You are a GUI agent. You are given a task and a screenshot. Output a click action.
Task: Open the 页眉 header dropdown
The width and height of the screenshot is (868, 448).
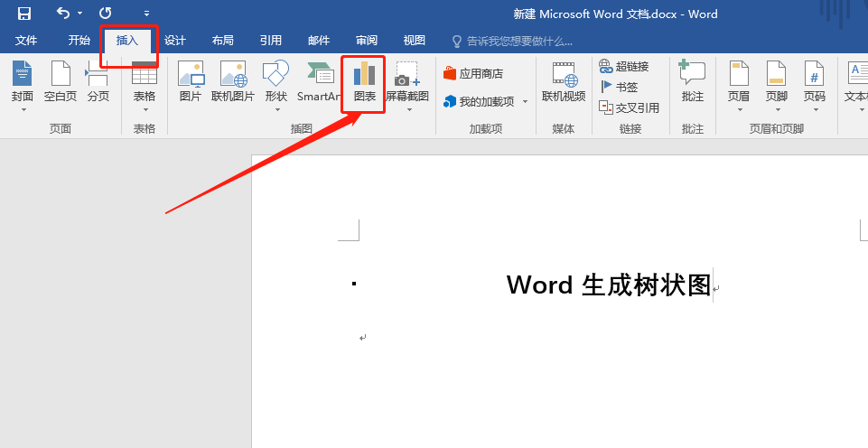pyautogui.click(x=739, y=88)
